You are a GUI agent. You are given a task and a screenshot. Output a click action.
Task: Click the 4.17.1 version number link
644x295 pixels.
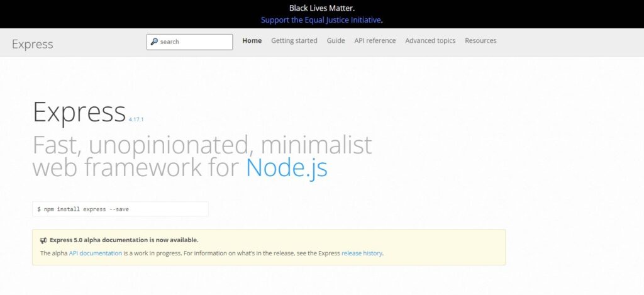[136, 119]
